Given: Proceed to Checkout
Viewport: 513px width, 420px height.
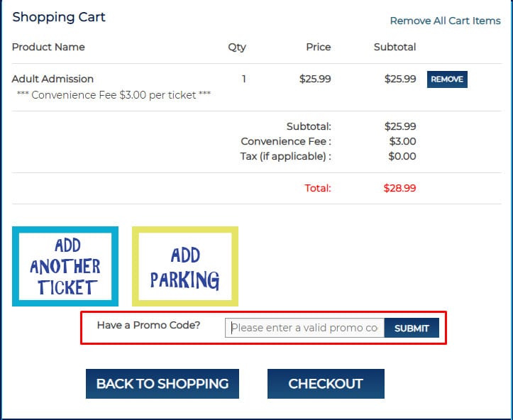Looking at the screenshot, I should click(x=326, y=384).
